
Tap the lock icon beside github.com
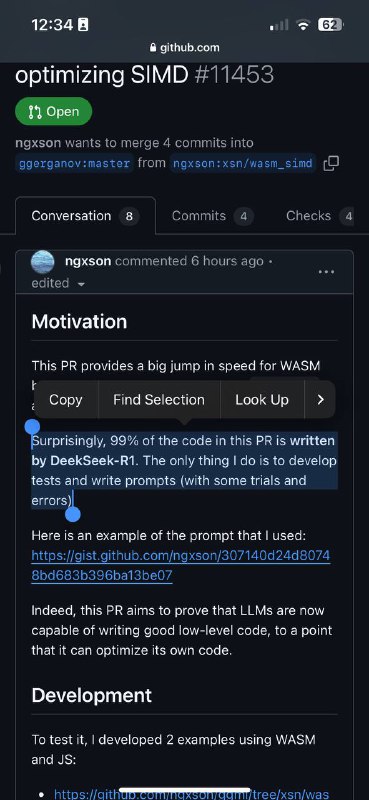coord(153,48)
